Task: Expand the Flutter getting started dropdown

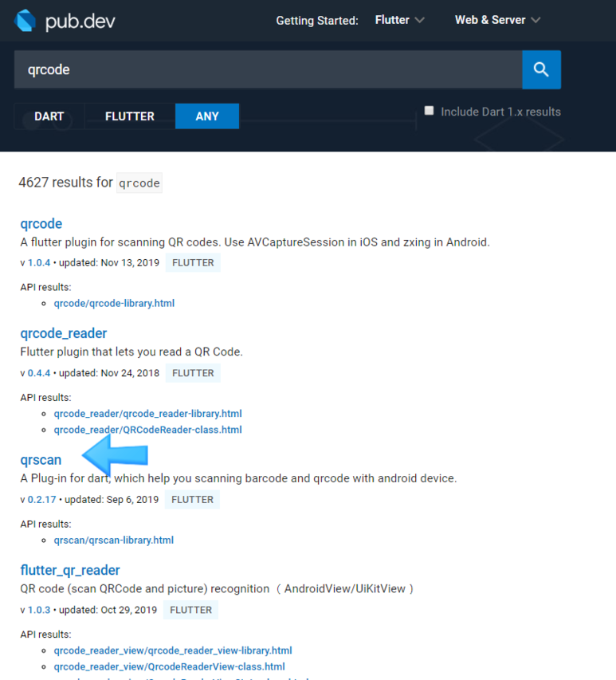Action: 399,20
